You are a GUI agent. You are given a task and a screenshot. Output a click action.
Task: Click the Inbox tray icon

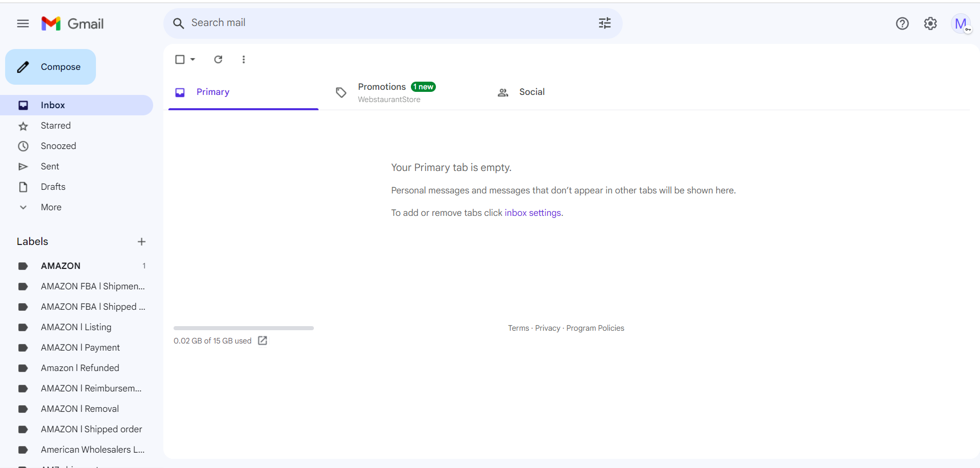(x=23, y=105)
